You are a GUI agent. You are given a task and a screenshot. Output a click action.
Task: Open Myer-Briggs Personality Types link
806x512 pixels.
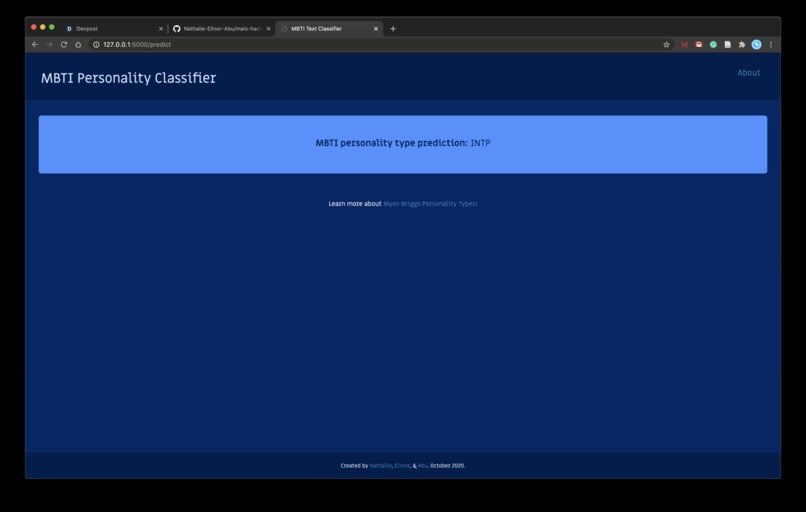coord(430,204)
